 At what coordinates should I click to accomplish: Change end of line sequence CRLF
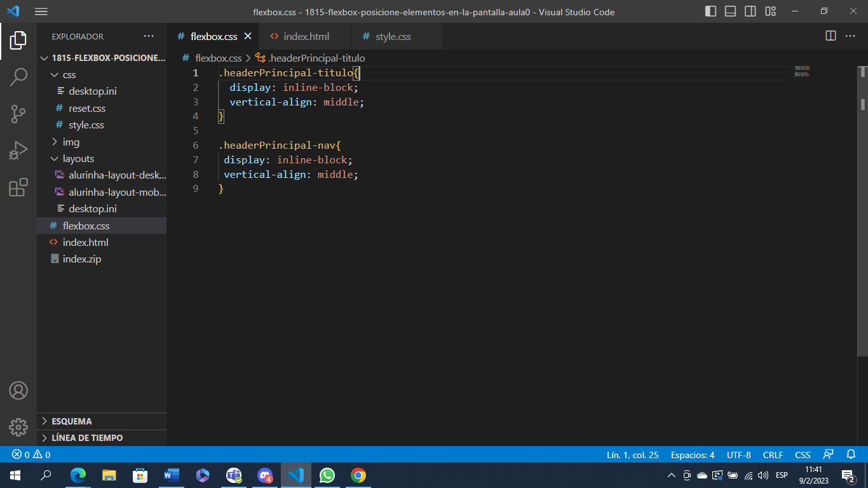tap(773, 455)
